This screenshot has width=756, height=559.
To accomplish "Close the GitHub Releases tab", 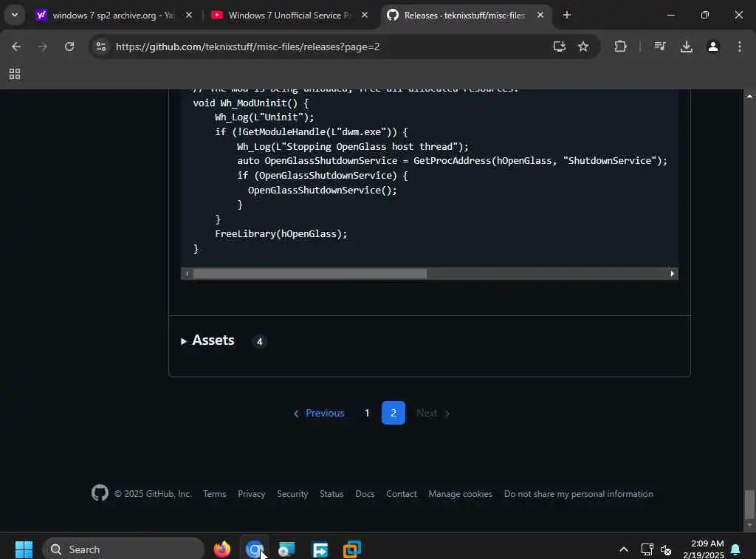I will 540,16.
